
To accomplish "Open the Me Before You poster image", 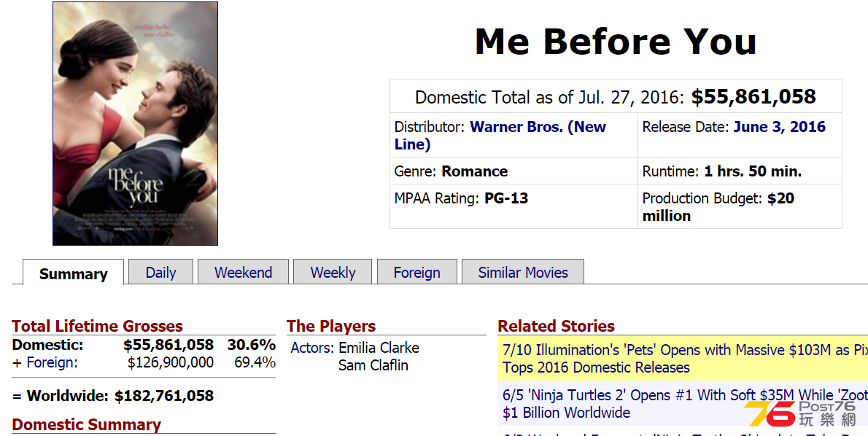I will [x=135, y=123].
